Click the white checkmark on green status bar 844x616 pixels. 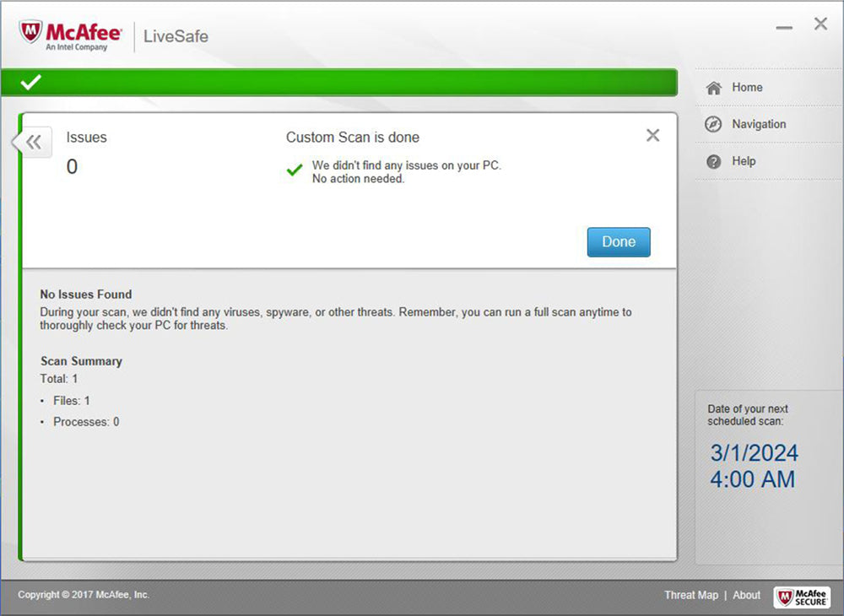point(31,83)
